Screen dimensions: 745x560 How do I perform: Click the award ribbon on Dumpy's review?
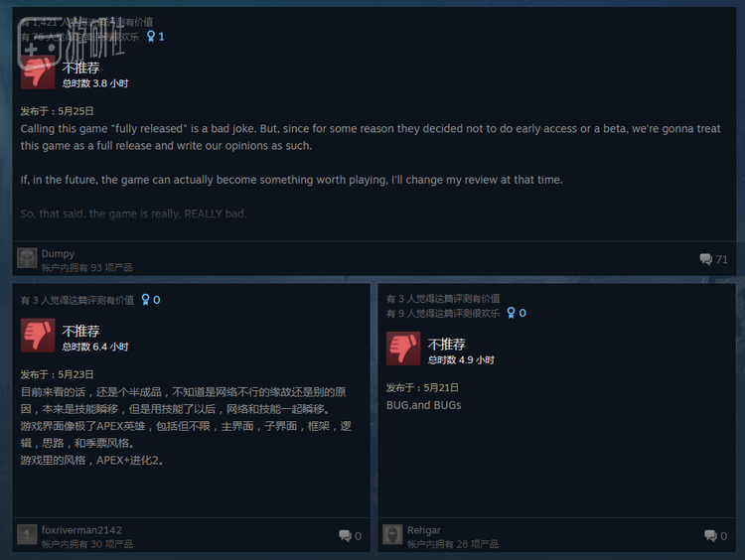tap(151, 36)
